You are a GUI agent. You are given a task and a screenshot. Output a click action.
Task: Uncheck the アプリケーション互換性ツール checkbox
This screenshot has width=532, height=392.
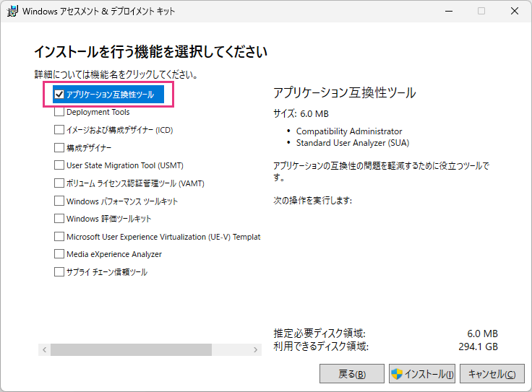(59, 94)
